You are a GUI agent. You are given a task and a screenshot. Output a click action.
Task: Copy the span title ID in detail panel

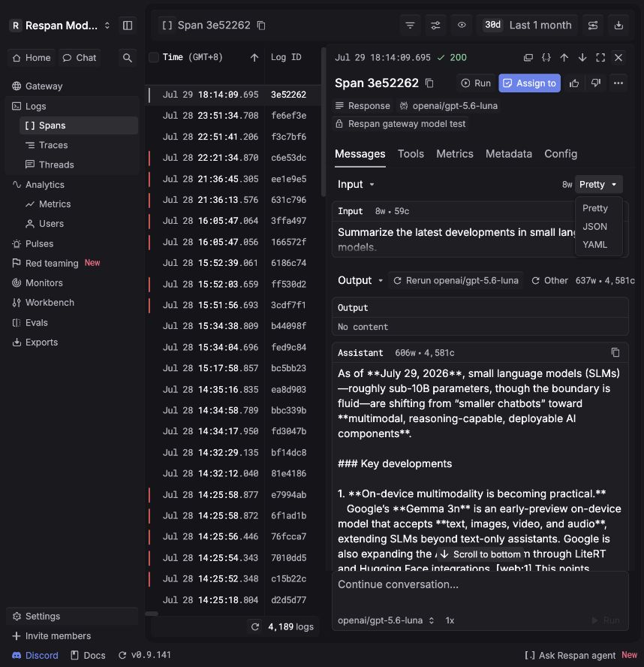(429, 83)
